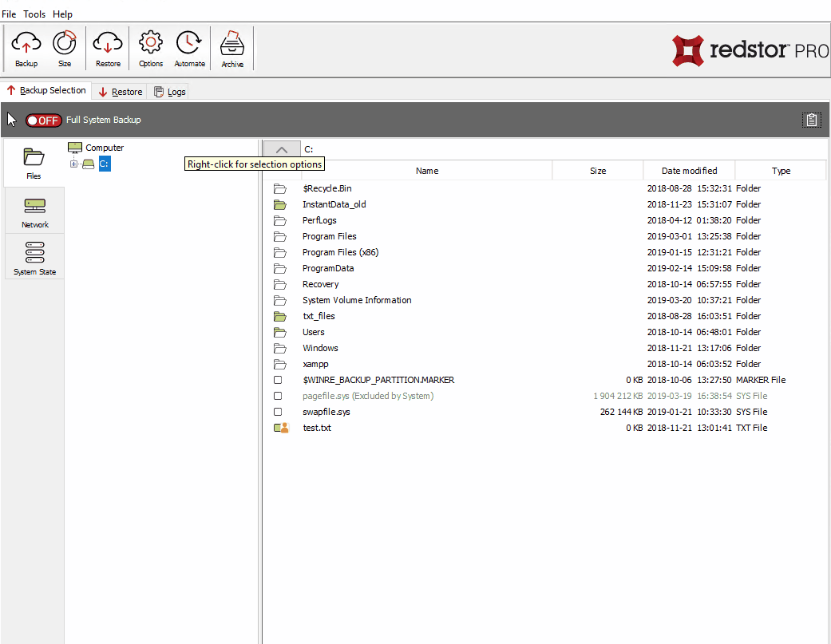831x644 pixels.
Task: Check the swapfile.sys checkbox
Action: point(278,412)
